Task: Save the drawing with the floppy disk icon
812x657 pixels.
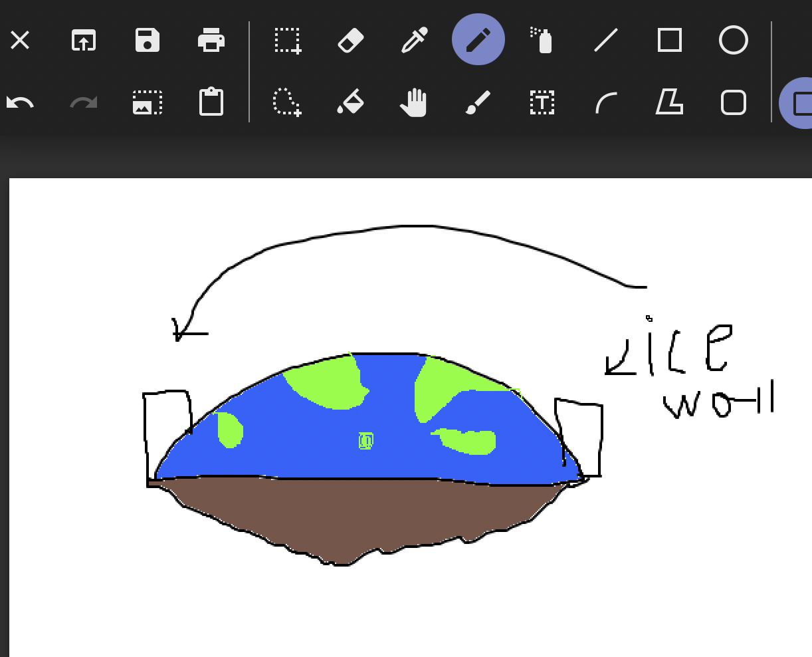Action: coord(147,40)
